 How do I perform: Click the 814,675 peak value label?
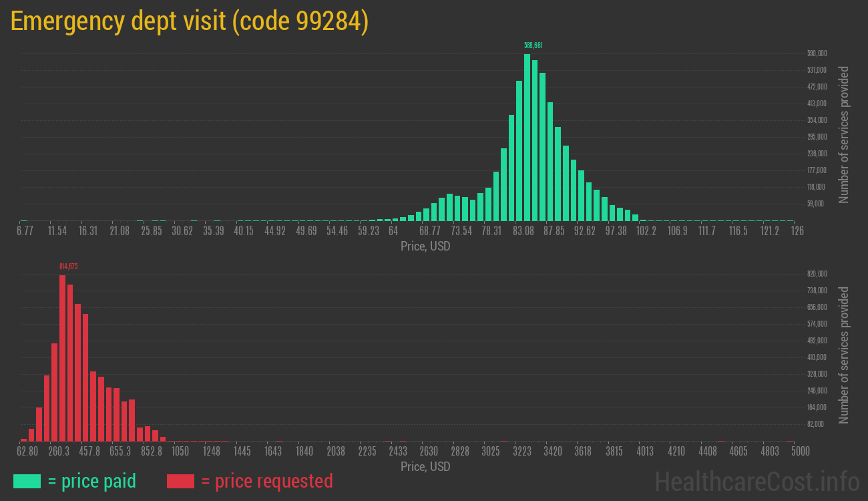(x=68, y=267)
